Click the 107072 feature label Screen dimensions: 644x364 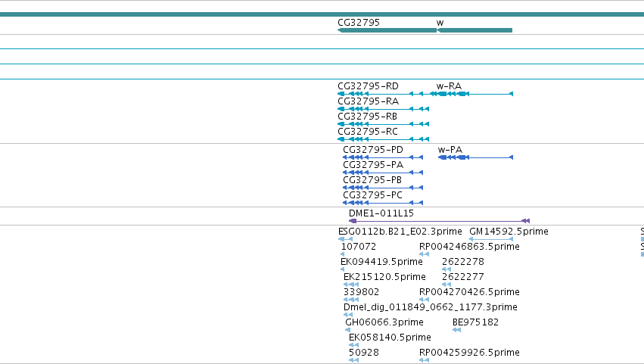(x=359, y=247)
